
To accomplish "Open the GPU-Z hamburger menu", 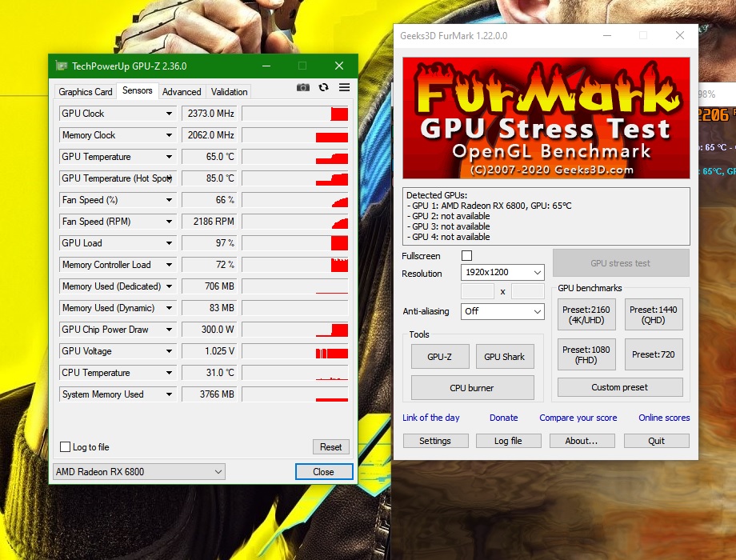I will 344,88.
